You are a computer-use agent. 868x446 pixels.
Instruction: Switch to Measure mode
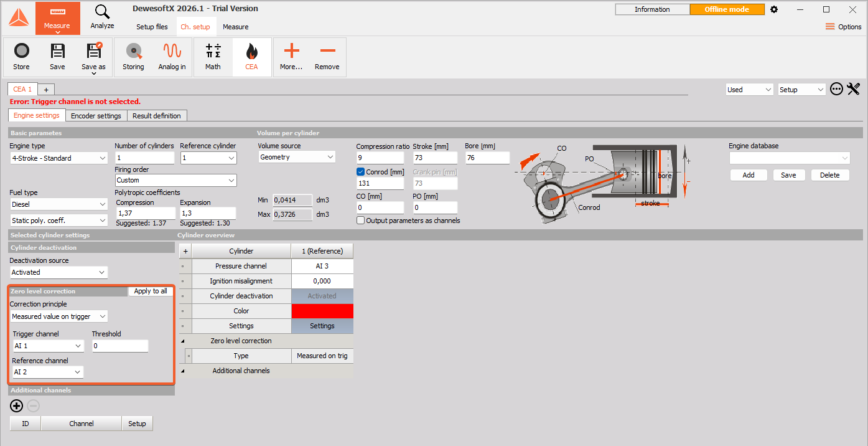[57, 18]
